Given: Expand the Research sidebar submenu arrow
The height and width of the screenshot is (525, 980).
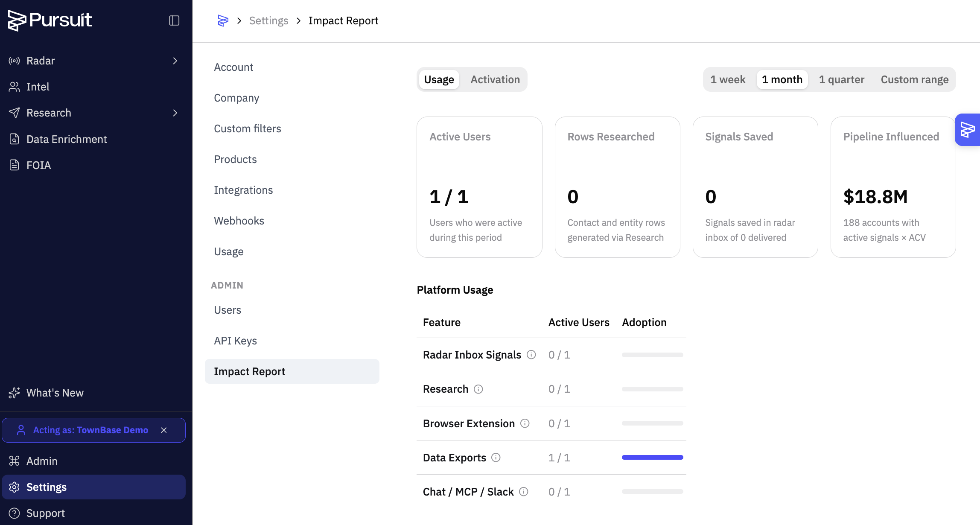Looking at the screenshot, I should [175, 113].
